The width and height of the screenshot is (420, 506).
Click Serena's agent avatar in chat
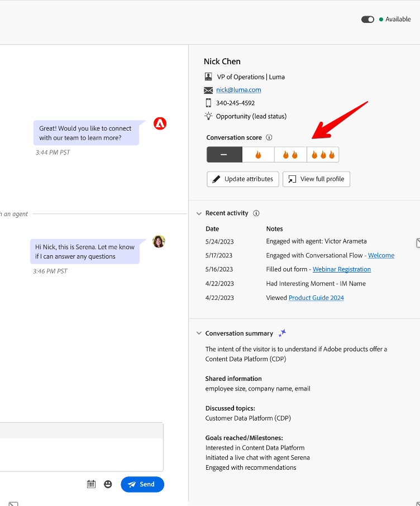coord(159,241)
